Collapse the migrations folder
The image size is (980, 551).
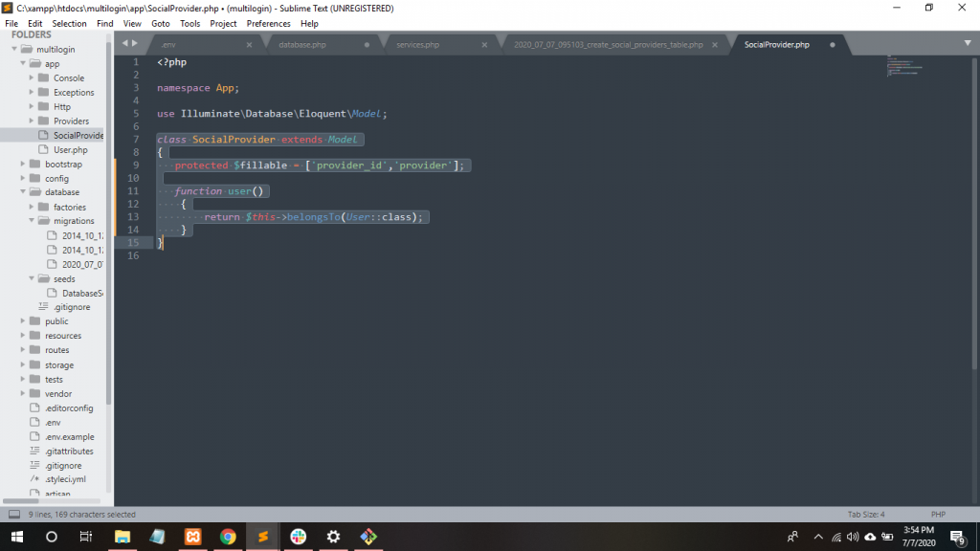tap(32, 221)
